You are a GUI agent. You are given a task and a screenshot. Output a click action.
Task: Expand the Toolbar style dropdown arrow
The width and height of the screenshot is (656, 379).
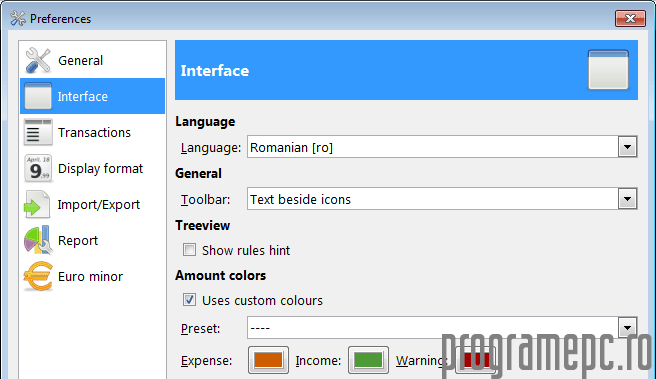click(x=627, y=199)
